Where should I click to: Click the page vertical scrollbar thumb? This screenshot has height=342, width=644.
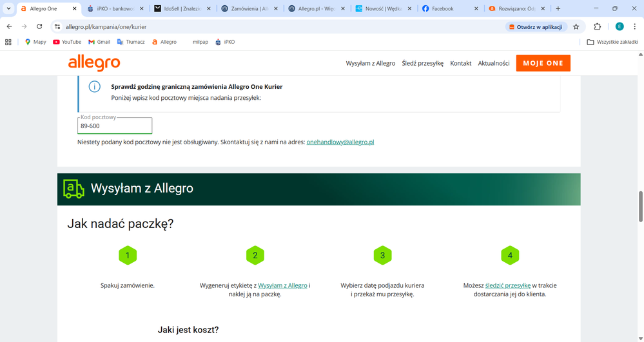click(x=640, y=206)
